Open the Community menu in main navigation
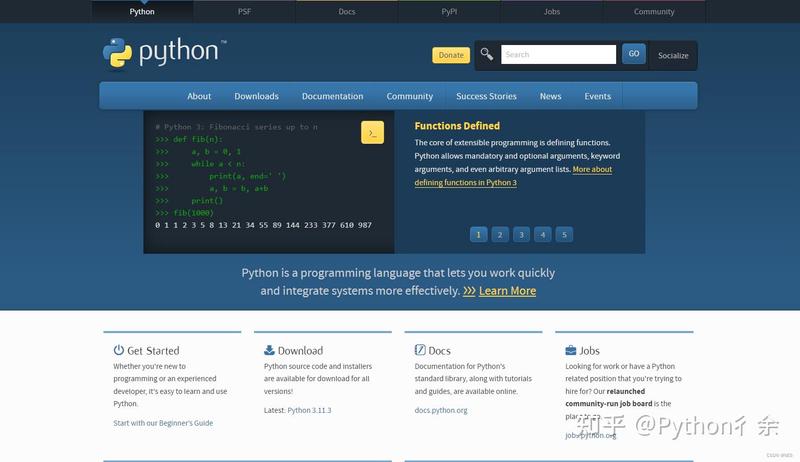Viewport: 800px width, 462px height. pos(410,96)
